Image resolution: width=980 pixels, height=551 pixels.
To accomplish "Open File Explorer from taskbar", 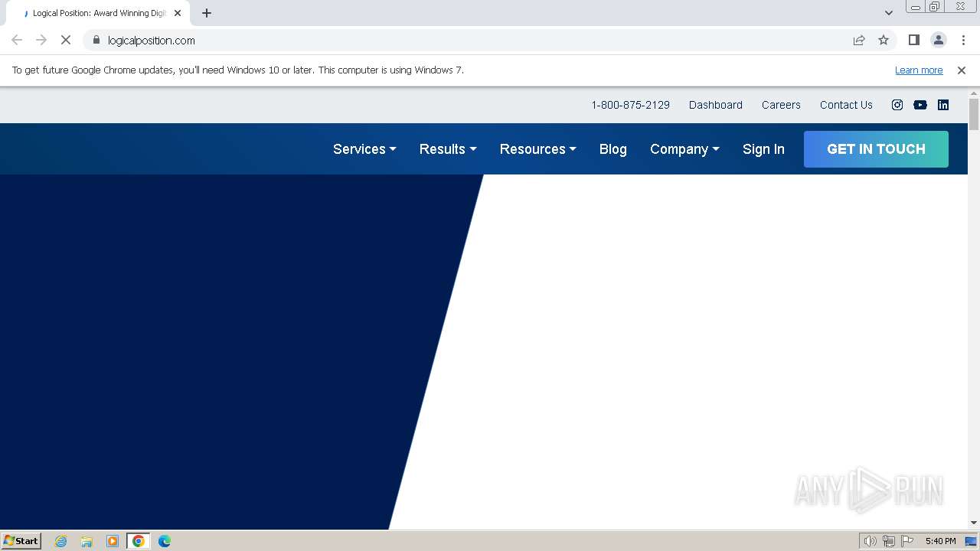I will point(87,541).
